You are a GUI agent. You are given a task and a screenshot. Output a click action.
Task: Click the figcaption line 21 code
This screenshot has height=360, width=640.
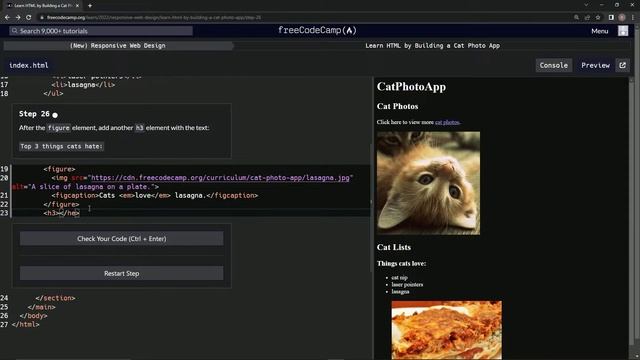(155, 196)
